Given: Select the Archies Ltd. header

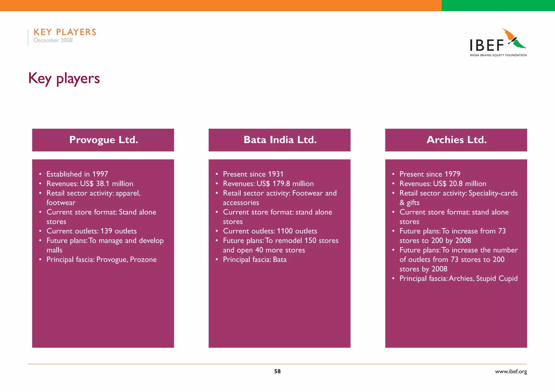Looking at the screenshot, I should pyautogui.click(x=456, y=140).
